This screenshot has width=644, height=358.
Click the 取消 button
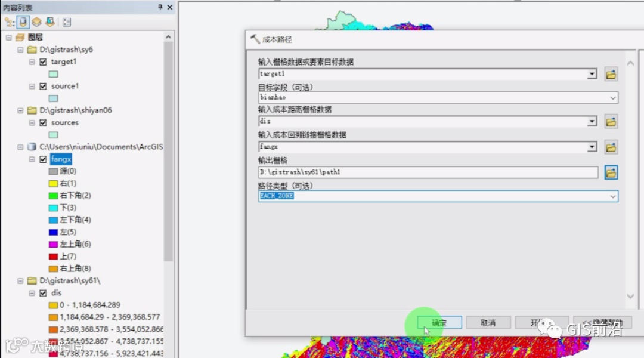[488, 323]
